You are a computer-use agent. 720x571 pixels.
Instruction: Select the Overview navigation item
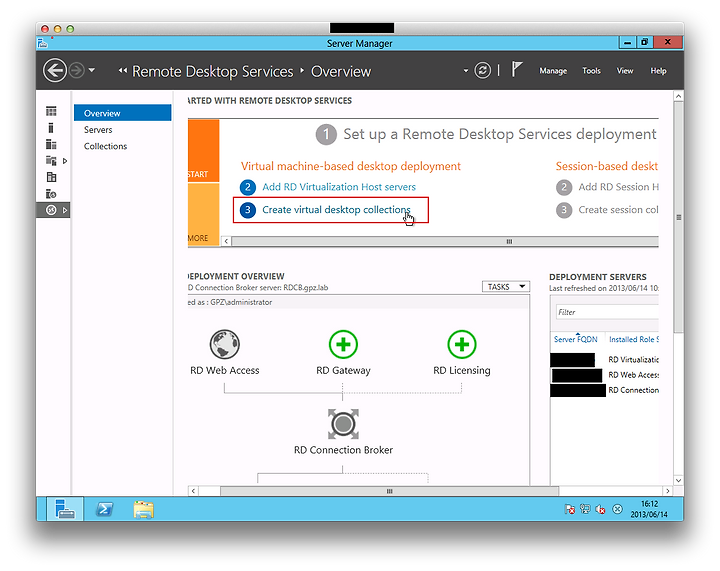(x=123, y=113)
